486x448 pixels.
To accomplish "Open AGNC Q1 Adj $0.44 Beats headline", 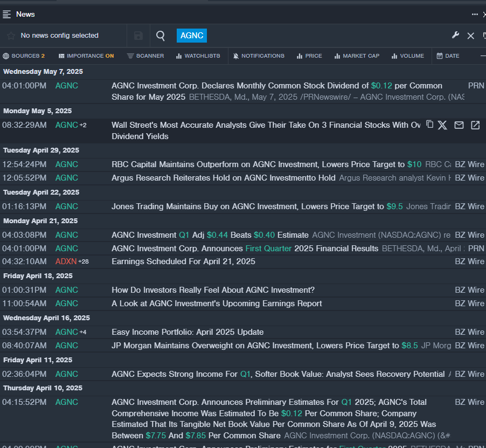I will 210,235.
